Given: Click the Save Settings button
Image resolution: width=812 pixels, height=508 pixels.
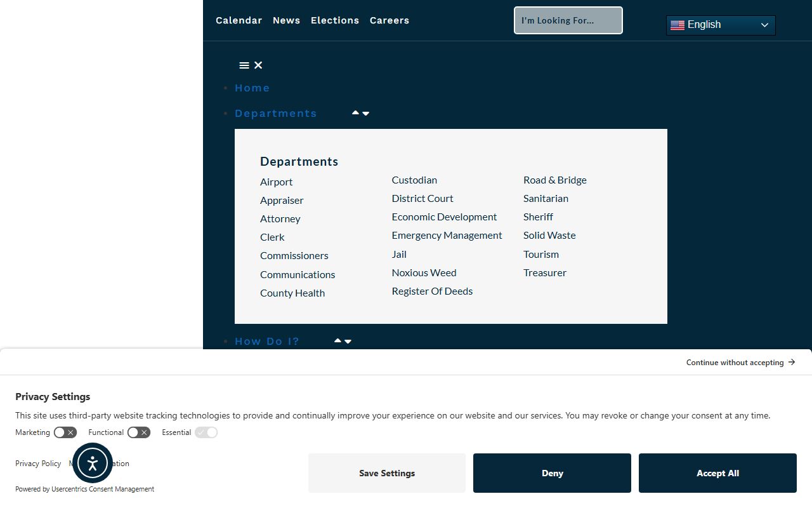Looking at the screenshot, I should (x=387, y=473).
